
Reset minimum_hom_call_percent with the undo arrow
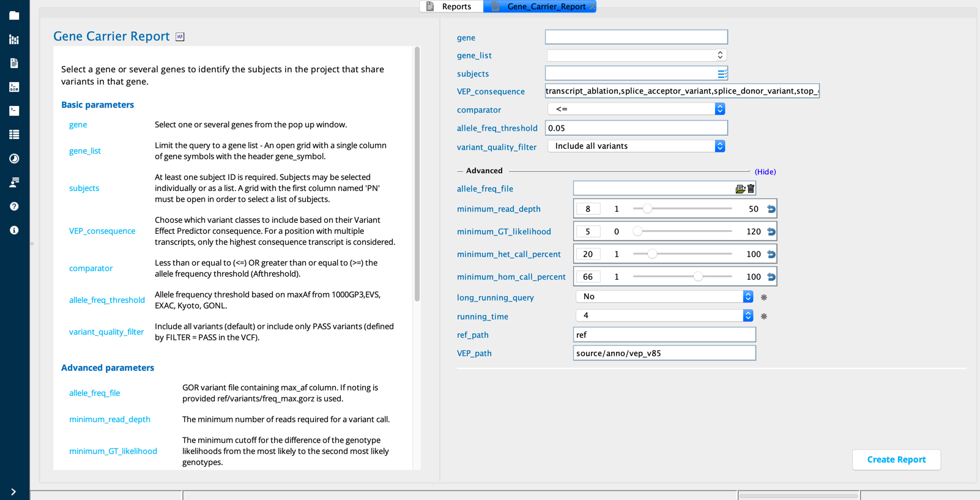coord(771,277)
